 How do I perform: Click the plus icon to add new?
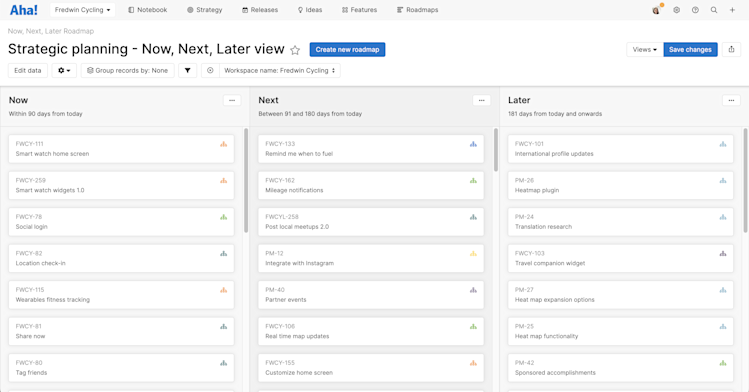732,10
